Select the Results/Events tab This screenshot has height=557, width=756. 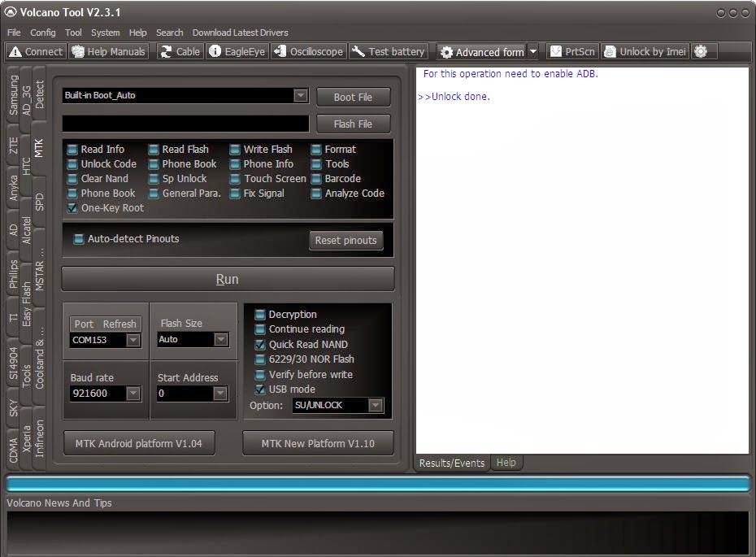tap(452, 463)
